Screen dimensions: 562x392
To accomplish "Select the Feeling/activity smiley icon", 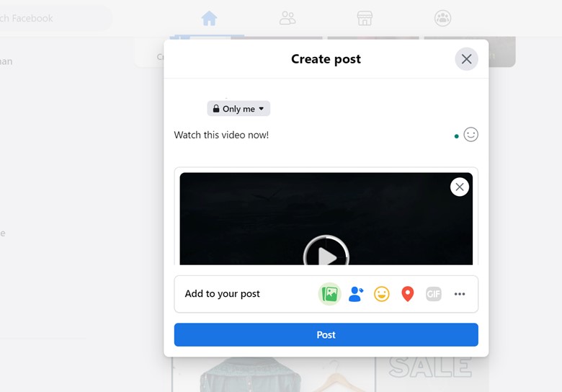I will (x=382, y=294).
